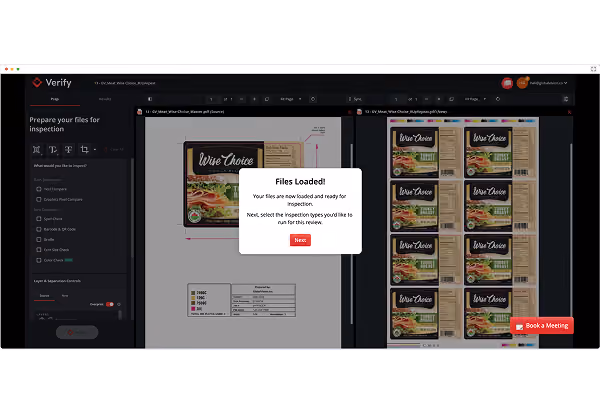Click the layers list scrollbar
Image resolution: width=600 pixels, height=413 pixels.
coord(121,315)
